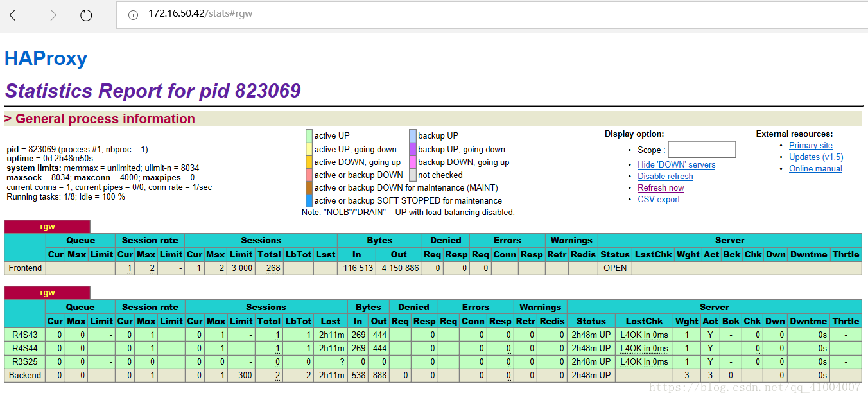
Task: Click the Backend row label
Action: 25,375
